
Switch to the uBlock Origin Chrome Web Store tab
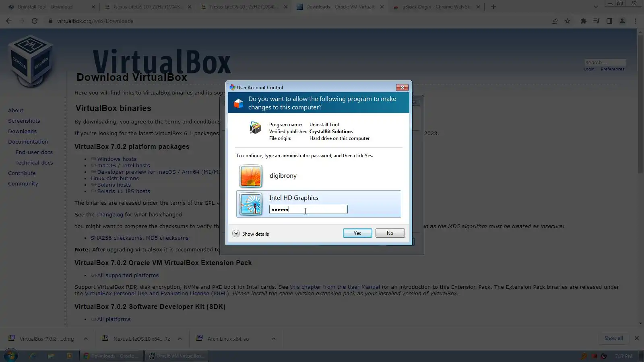coord(436,7)
